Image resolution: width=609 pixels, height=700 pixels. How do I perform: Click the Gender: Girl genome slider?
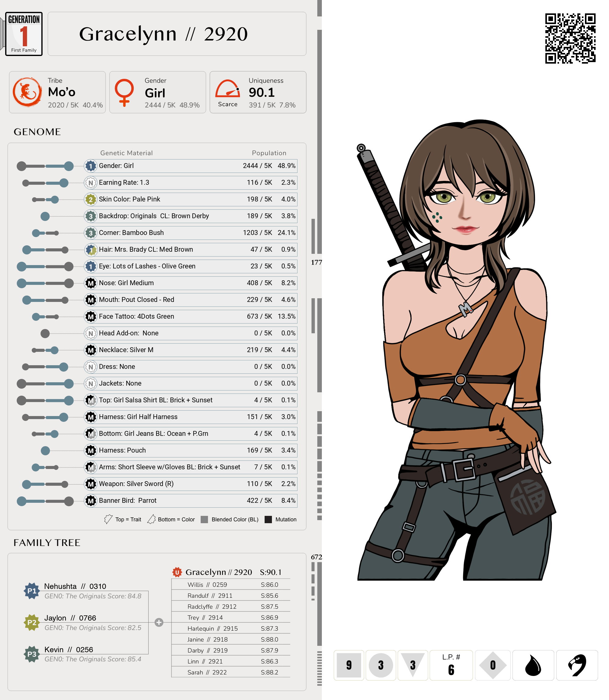(x=45, y=166)
